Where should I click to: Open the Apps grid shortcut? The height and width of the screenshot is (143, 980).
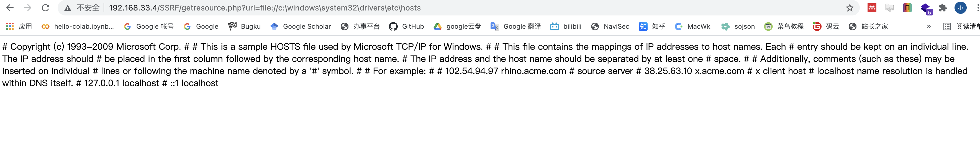click(10, 26)
